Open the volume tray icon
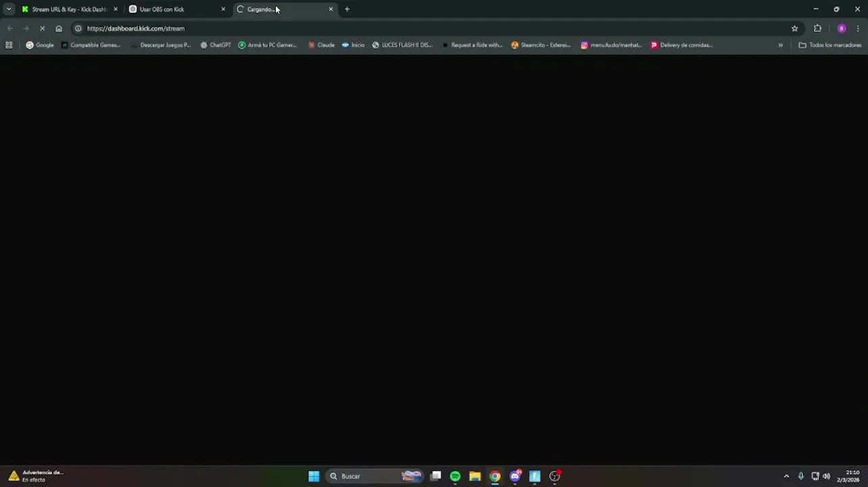This screenshot has height=487, width=868. (826, 476)
